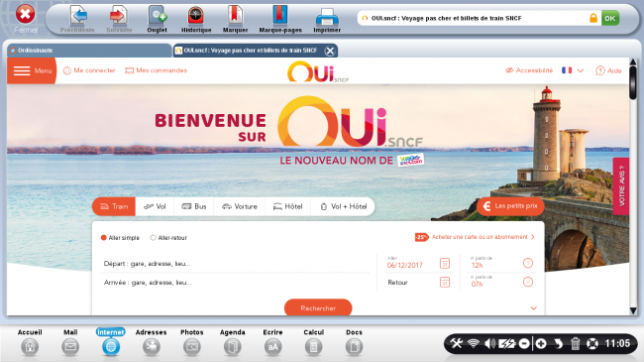Click the Wi-Fi status icon
644x362 pixels.
pyautogui.click(x=474, y=343)
